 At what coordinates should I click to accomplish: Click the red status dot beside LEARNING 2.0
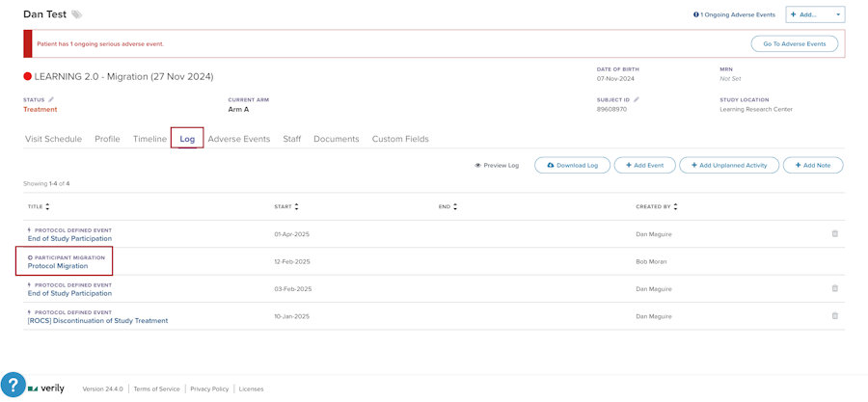[x=28, y=77]
